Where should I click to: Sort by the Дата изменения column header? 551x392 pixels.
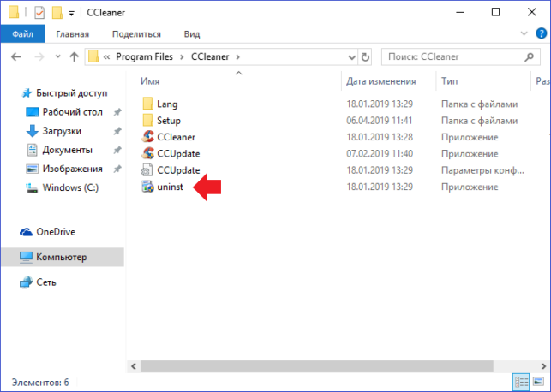pos(381,81)
